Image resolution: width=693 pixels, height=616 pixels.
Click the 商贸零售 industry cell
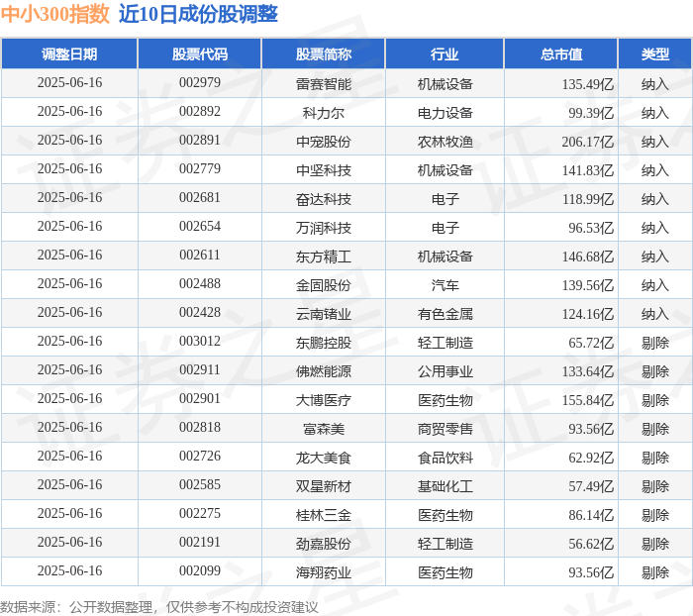(x=445, y=429)
